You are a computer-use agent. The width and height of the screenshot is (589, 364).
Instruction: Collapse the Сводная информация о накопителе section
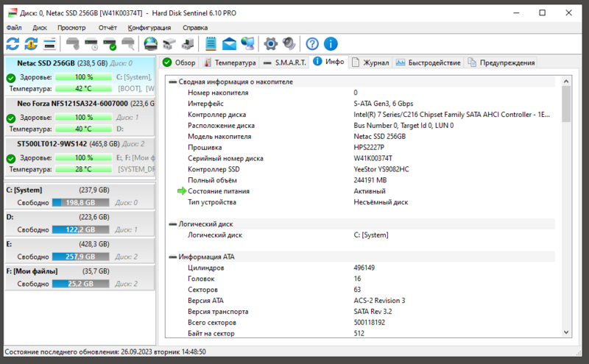coord(173,82)
